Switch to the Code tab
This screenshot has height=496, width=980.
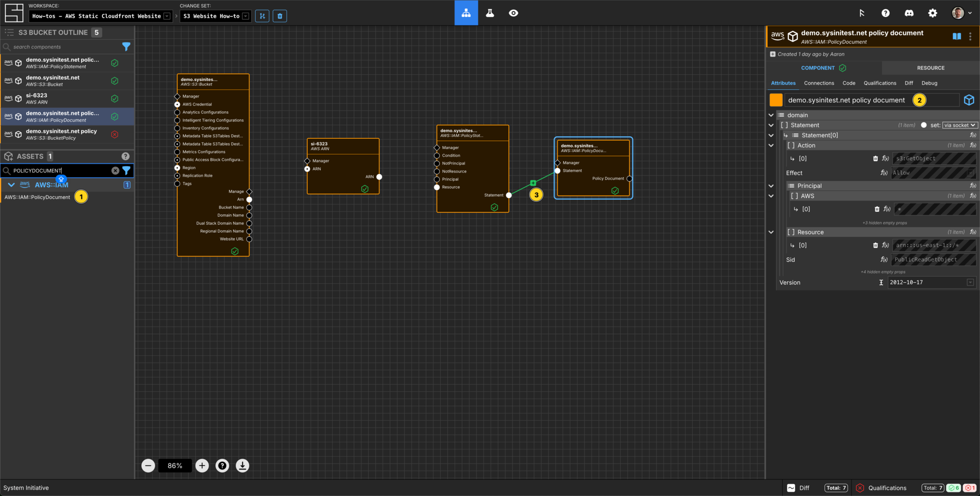849,83
